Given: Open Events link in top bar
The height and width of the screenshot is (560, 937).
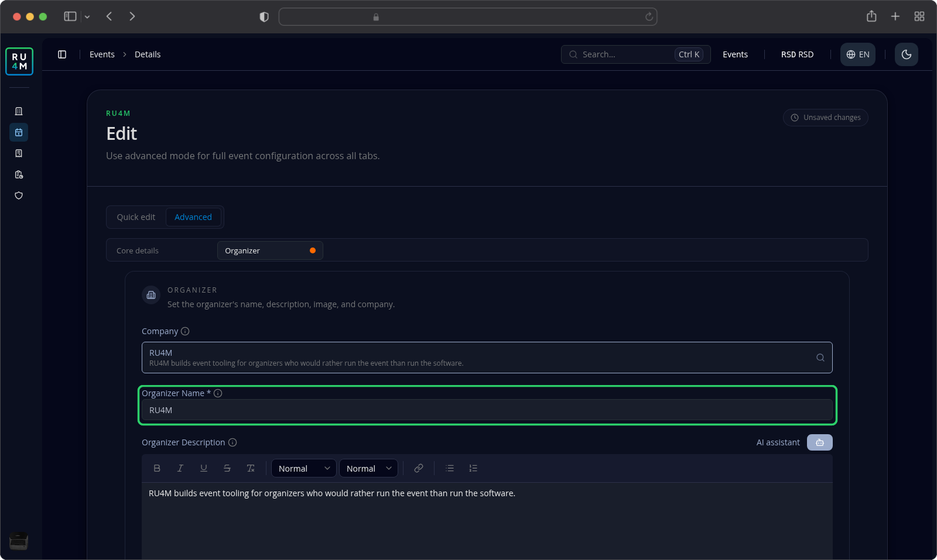Looking at the screenshot, I should tap(735, 54).
